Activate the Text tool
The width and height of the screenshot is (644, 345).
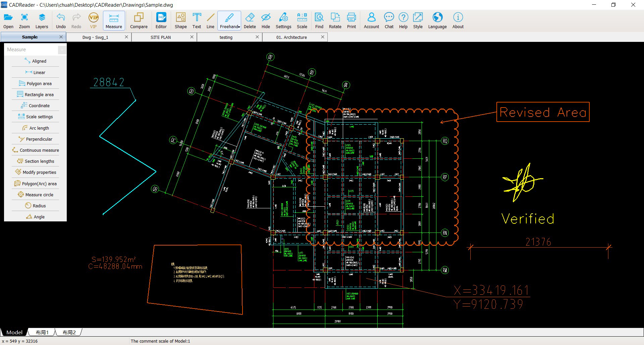197,20
